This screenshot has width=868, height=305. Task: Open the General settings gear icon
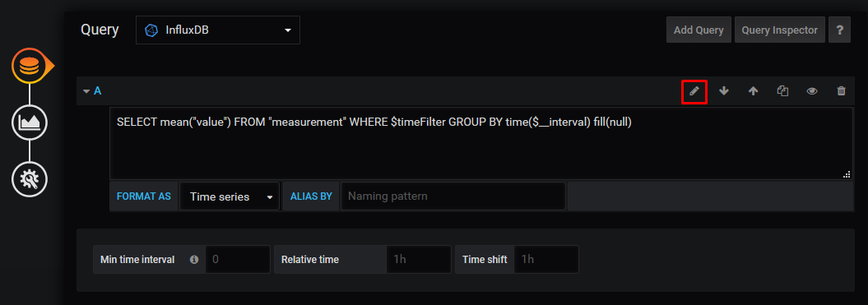[30, 178]
